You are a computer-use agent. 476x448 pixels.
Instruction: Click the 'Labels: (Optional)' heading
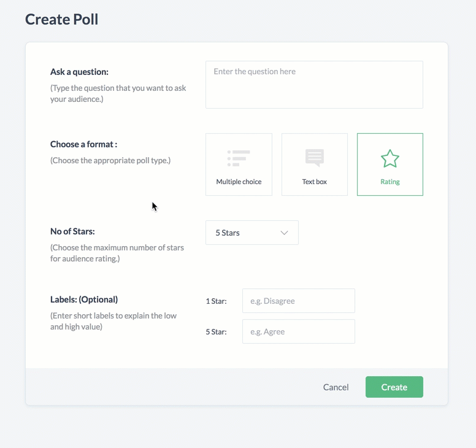pos(84,299)
